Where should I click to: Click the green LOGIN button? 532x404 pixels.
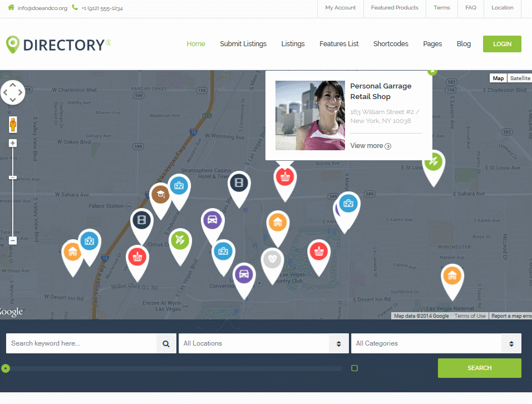coord(502,44)
